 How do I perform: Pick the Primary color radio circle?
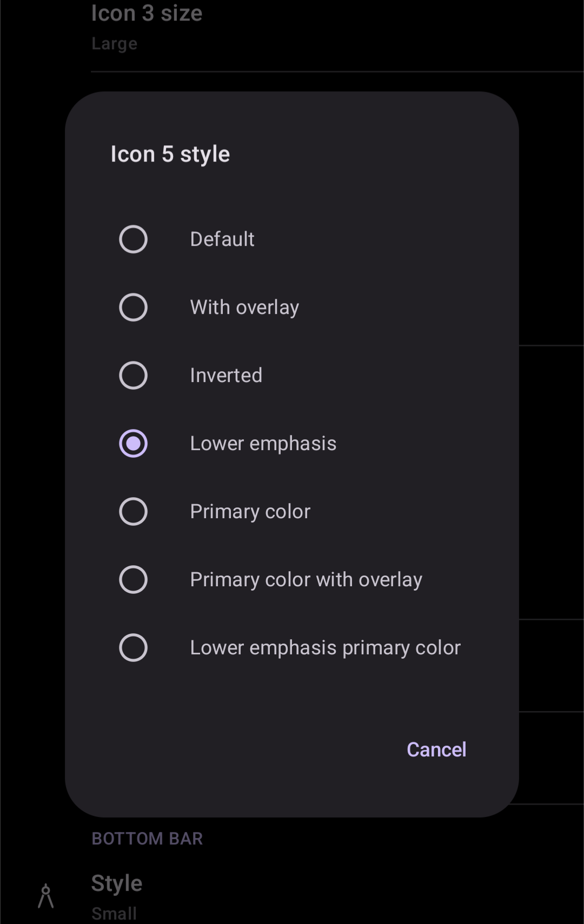[133, 512]
